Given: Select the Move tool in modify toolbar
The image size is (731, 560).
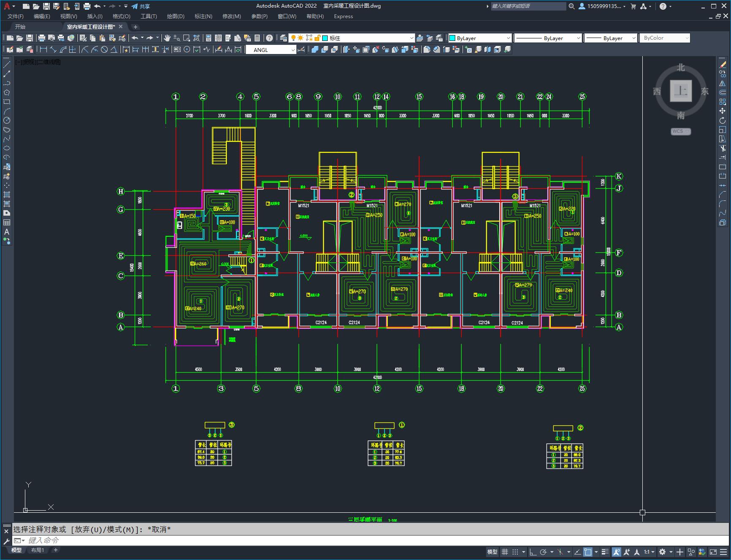Looking at the screenshot, I should click(x=723, y=111).
